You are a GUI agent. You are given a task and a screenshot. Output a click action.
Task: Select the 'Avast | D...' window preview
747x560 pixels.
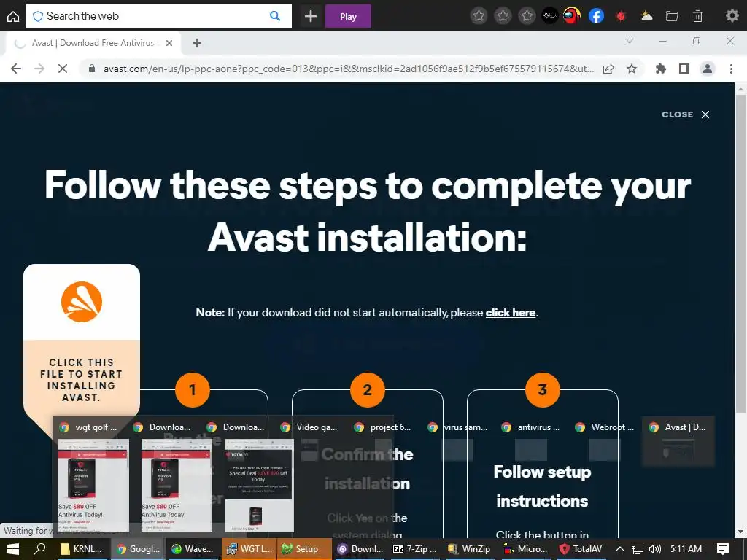point(679,441)
